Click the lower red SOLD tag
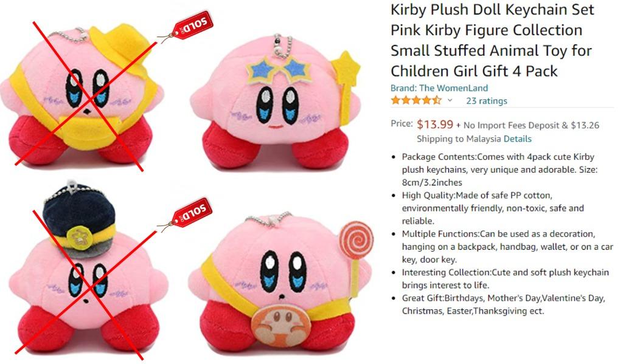The image size is (623, 364). (x=192, y=213)
